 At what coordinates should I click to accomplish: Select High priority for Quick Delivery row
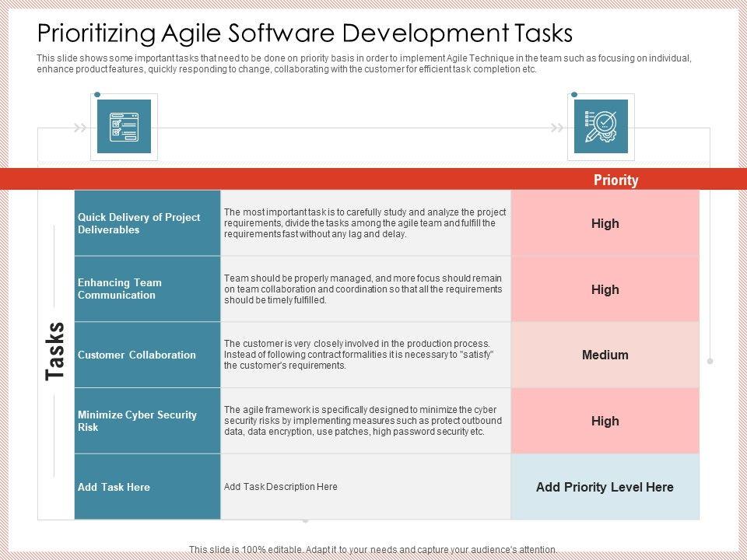(x=605, y=224)
